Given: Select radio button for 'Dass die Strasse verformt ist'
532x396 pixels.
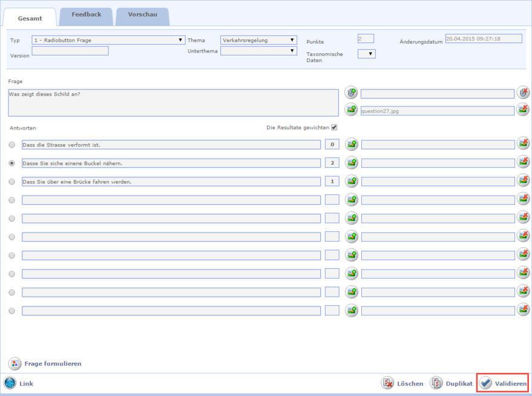Looking at the screenshot, I should pos(12,145).
